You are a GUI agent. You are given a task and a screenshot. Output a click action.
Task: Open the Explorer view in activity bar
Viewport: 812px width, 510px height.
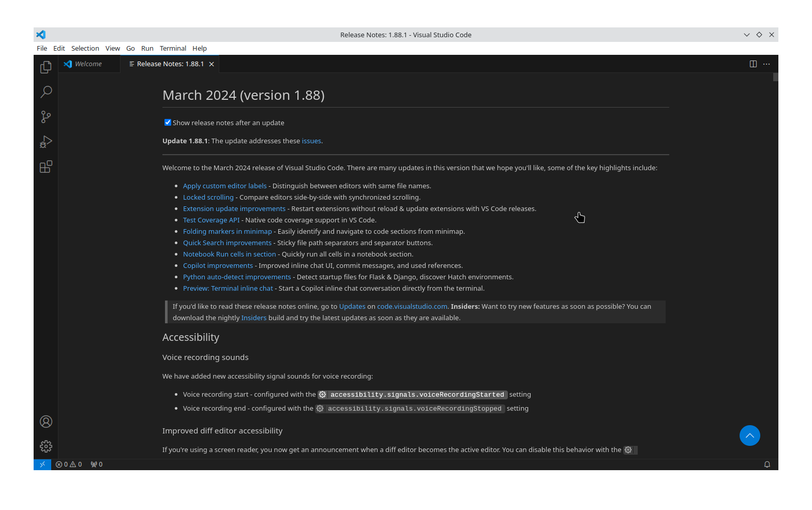pos(46,67)
